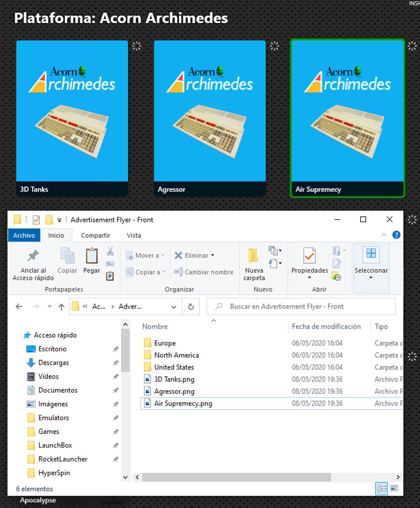Select the 3D Tanks game card

tap(72, 118)
